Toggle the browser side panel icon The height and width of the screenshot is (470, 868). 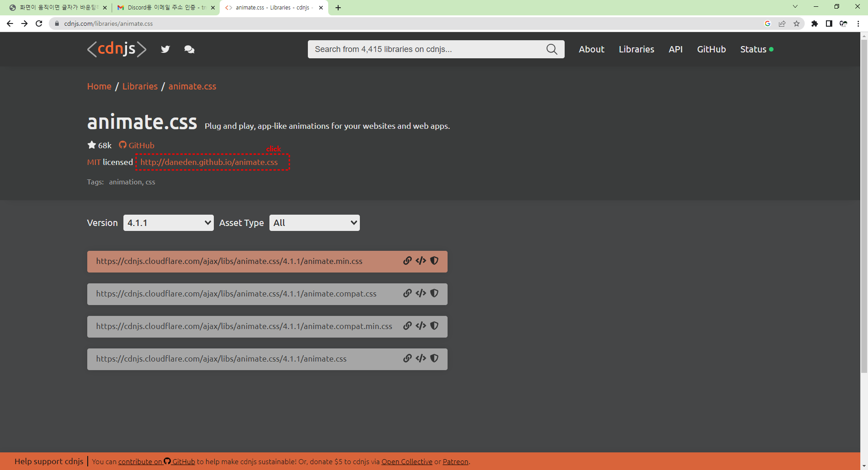click(829, 23)
